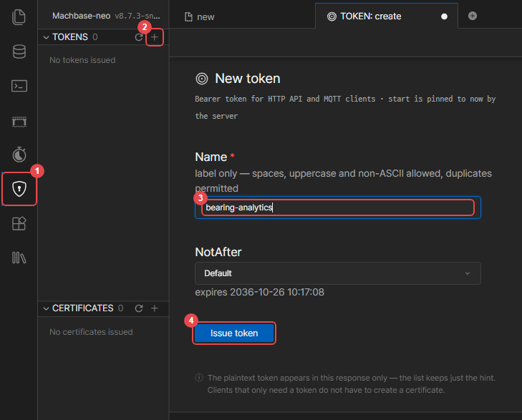Refresh the TOKENS list
Viewport: 522px width, 420px height.
pos(139,37)
